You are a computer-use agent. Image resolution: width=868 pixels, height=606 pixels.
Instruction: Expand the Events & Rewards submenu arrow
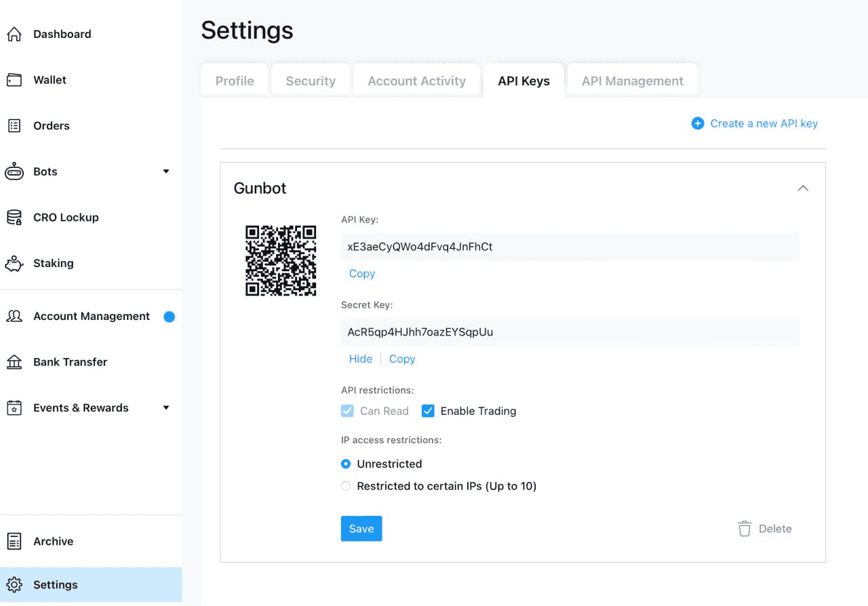click(166, 408)
